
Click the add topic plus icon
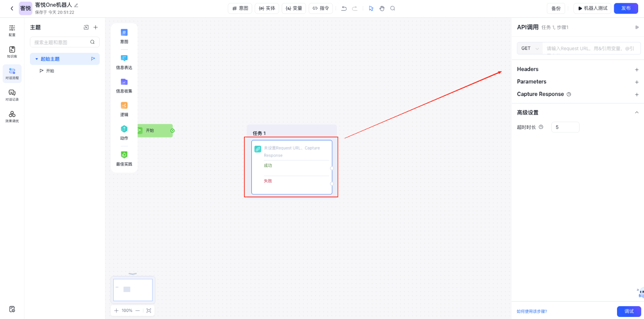tap(95, 27)
